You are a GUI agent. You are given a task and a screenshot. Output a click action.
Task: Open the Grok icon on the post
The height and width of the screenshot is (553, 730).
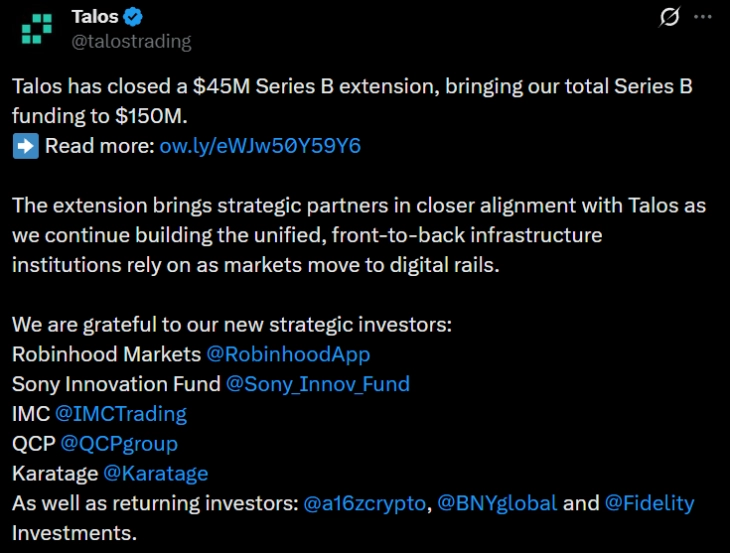click(x=670, y=17)
